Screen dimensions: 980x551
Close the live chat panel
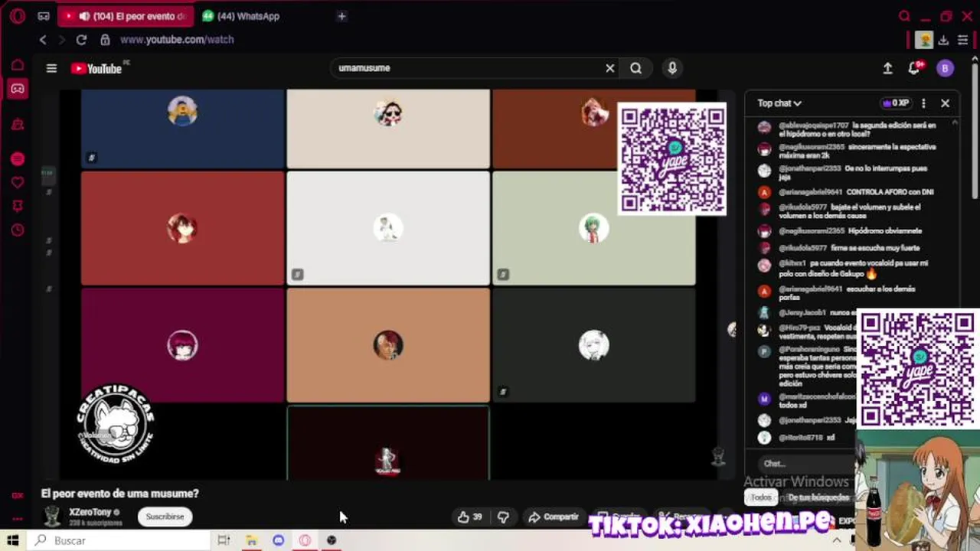click(945, 103)
